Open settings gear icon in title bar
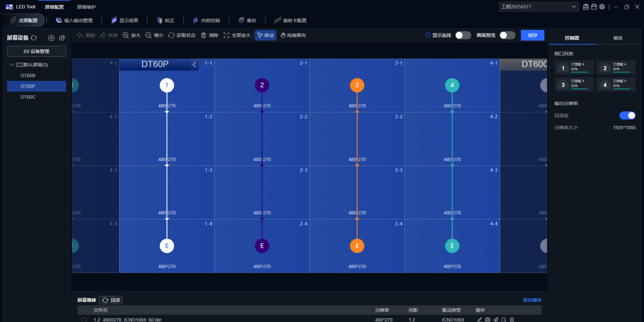 pyautogui.click(x=602, y=7)
